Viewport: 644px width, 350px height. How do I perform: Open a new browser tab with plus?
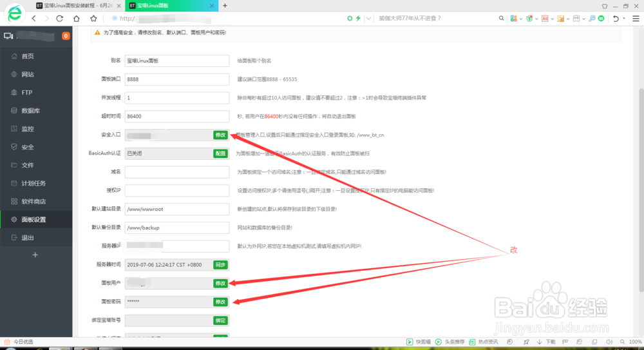click(x=225, y=6)
